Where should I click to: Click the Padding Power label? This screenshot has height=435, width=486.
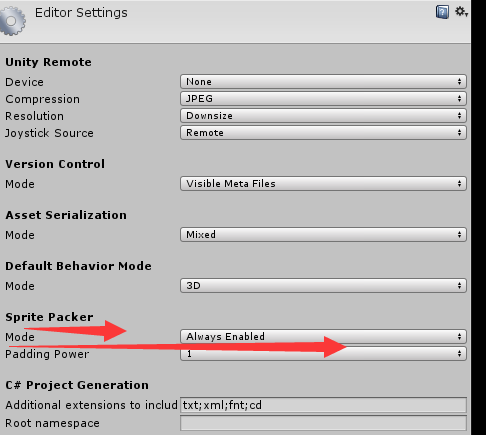(47, 354)
